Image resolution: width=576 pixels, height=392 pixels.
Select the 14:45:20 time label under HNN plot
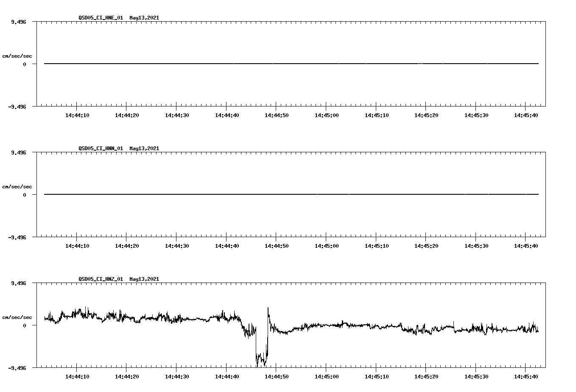coord(426,246)
